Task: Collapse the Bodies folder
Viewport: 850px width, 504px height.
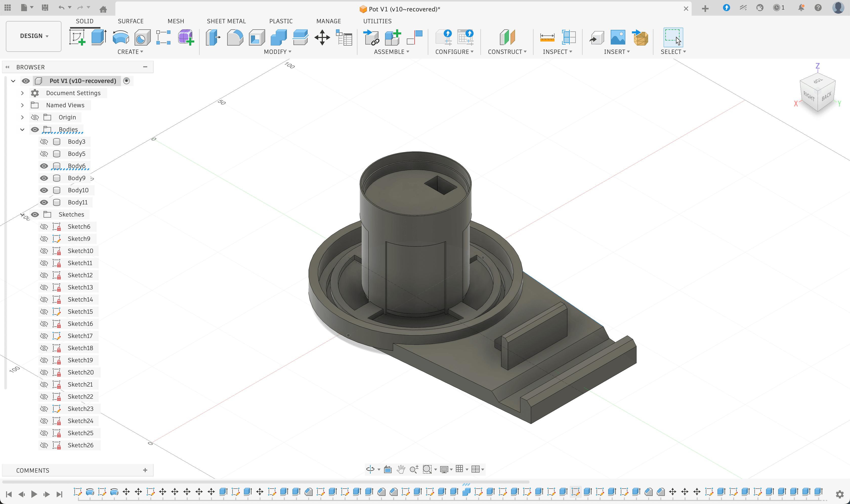Action: point(23,129)
